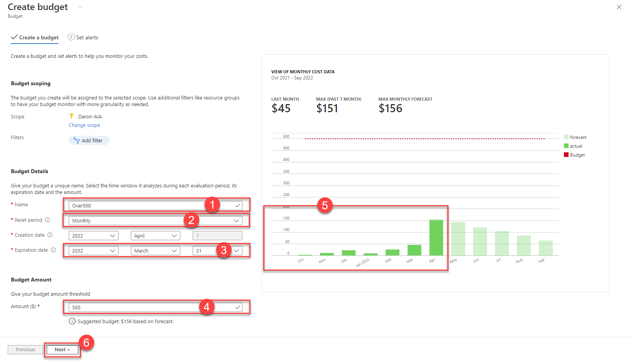This screenshot has width=633, height=364.
Task: Open the ellipsis menu beside Create budget title
Action: coord(80,7)
